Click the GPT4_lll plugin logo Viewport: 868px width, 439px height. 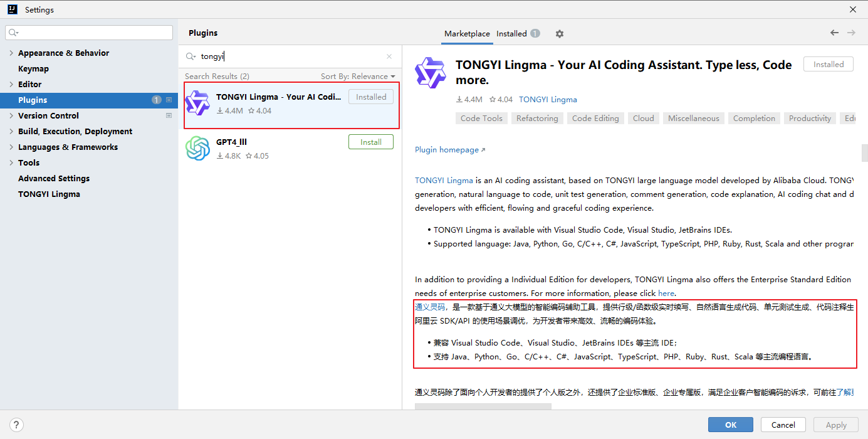(x=198, y=149)
